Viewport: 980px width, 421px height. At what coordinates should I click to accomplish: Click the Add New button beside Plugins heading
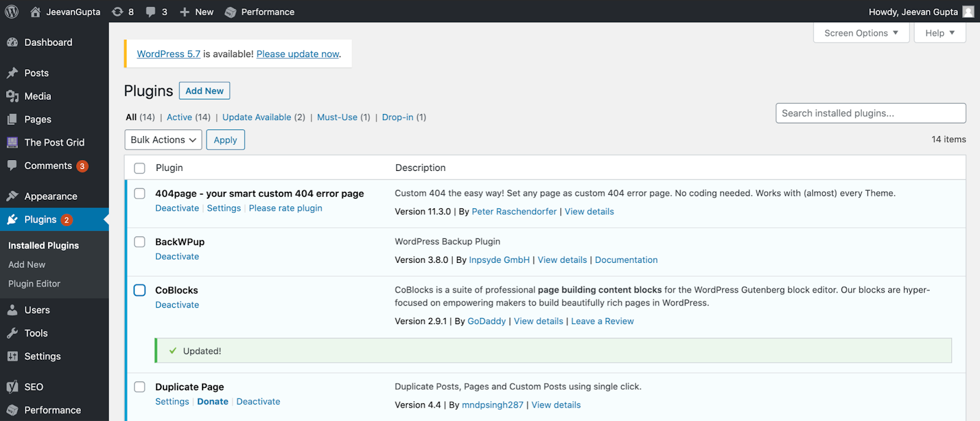point(205,91)
